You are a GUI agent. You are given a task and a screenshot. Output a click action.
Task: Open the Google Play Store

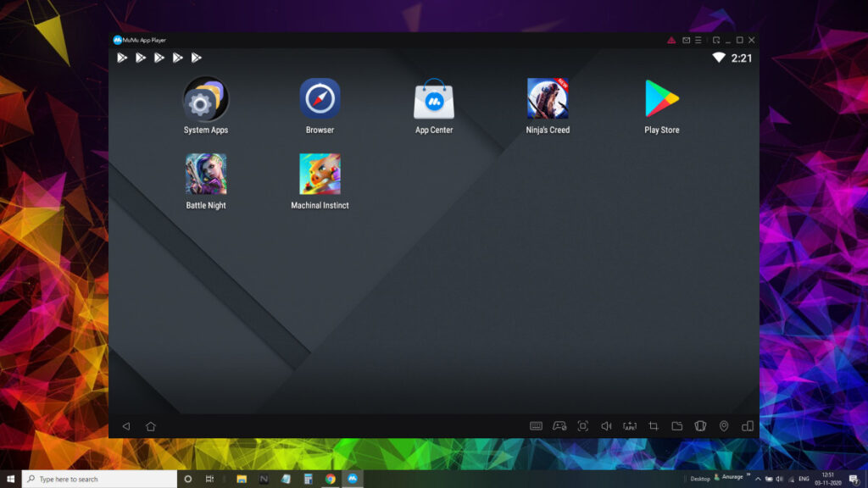coord(661,97)
